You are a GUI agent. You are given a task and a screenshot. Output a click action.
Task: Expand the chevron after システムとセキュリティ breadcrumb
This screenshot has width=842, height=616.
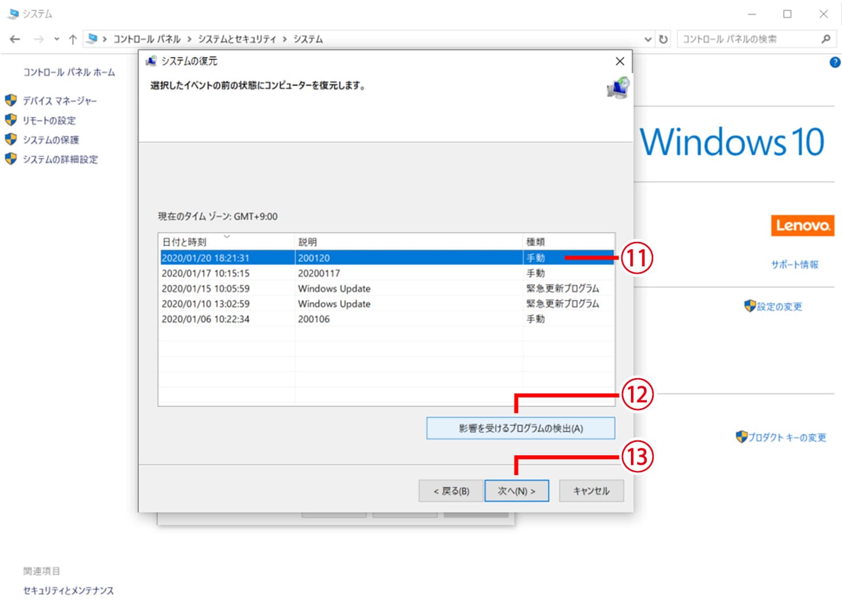(285, 39)
